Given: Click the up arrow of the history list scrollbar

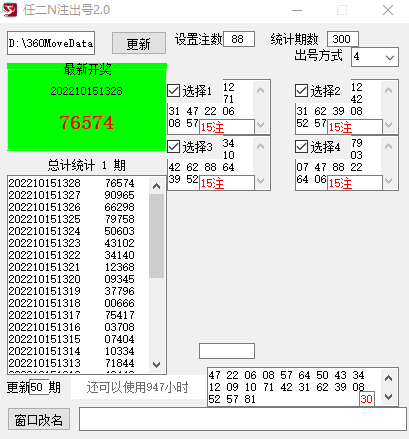Looking at the screenshot, I should 156,186.
